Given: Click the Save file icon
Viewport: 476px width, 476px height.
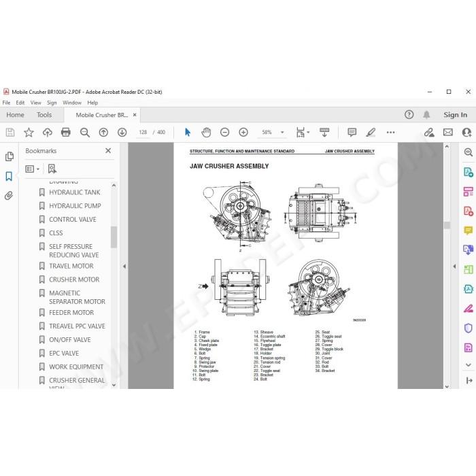Looking at the screenshot, I should [10, 133].
